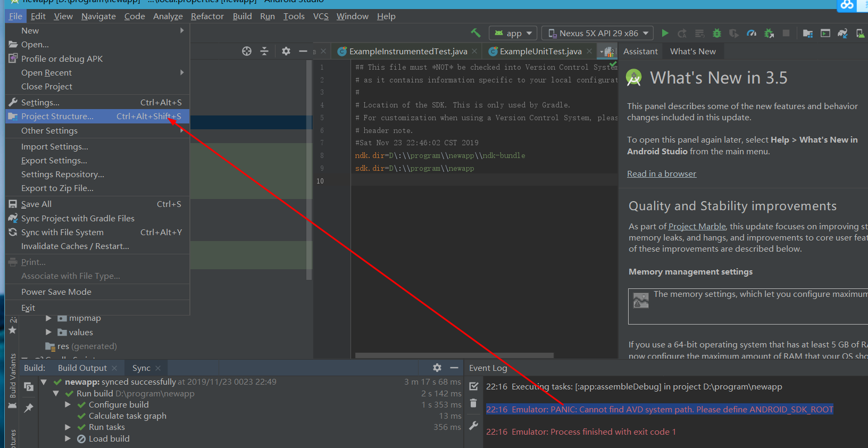
Task: Click the memory settings image thumbnail
Action: click(x=641, y=301)
